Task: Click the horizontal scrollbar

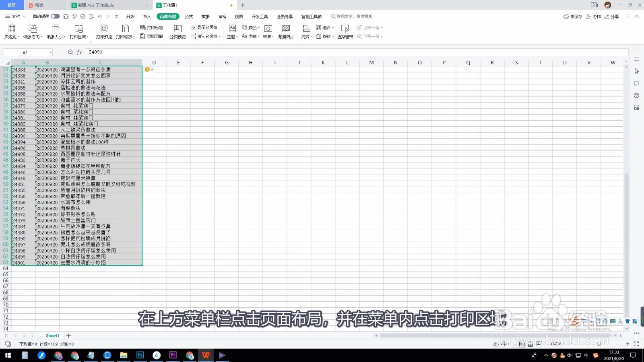Action: pos(494,335)
